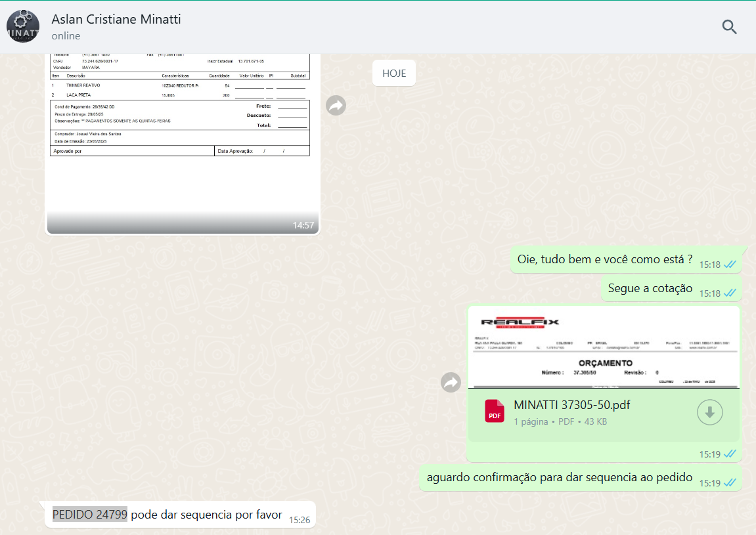Click the 'pode dar sequencia por favor' text

[206, 515]
